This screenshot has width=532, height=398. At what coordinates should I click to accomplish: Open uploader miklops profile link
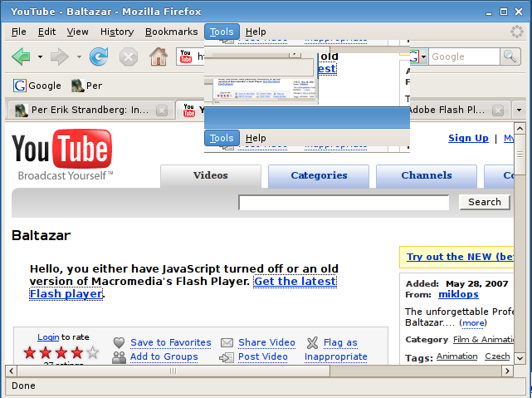coord(458,294)
